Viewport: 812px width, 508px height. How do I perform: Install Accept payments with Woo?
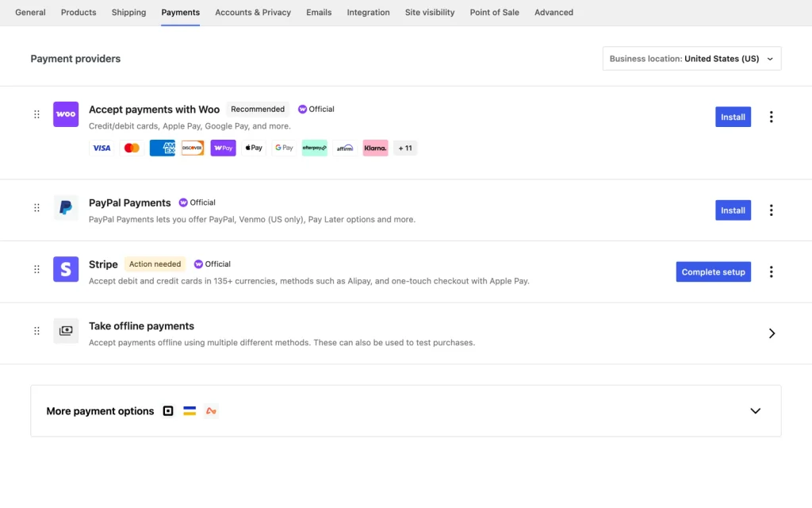click(x=733, y=117)
